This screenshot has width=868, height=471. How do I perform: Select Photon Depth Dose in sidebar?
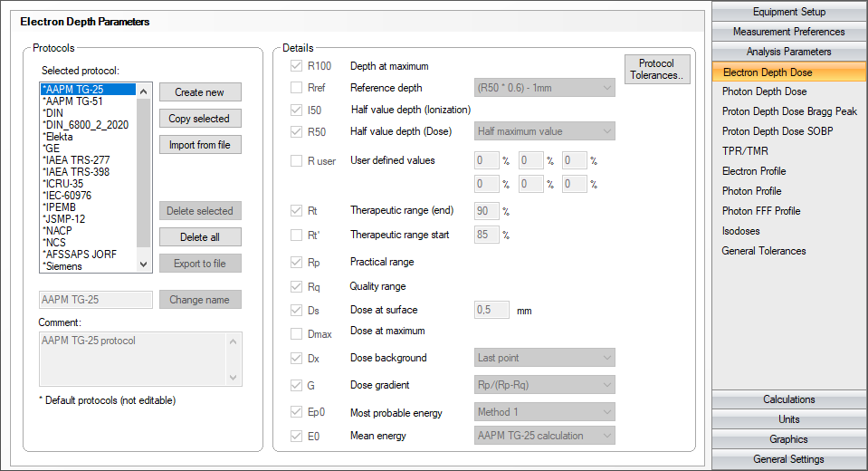(x=764, y=91)
